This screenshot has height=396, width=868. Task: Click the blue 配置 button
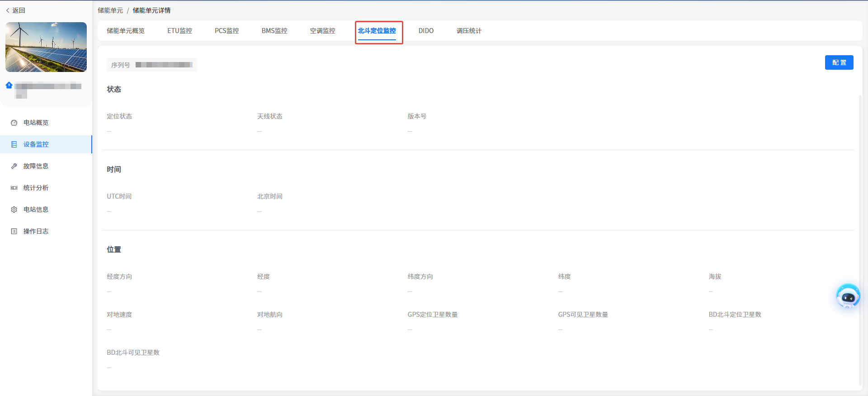839,62
